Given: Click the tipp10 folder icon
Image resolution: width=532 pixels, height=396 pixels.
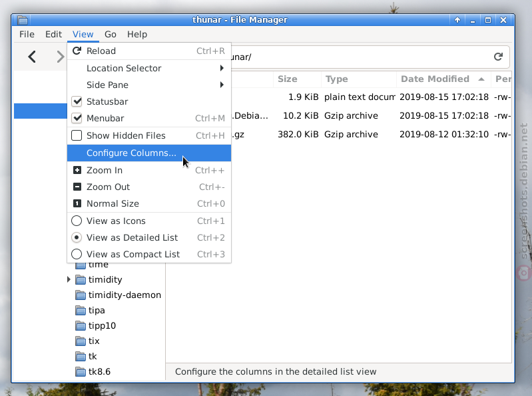Looking at the screenshot, I should [81, 325].
